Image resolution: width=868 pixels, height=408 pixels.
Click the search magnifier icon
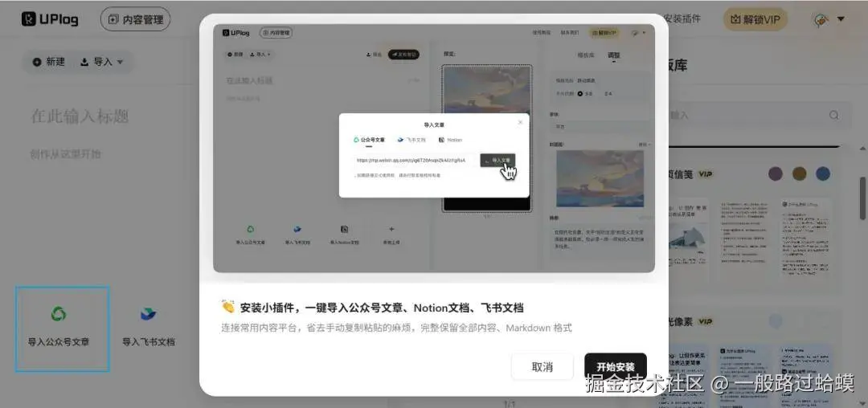coord(833,115)
